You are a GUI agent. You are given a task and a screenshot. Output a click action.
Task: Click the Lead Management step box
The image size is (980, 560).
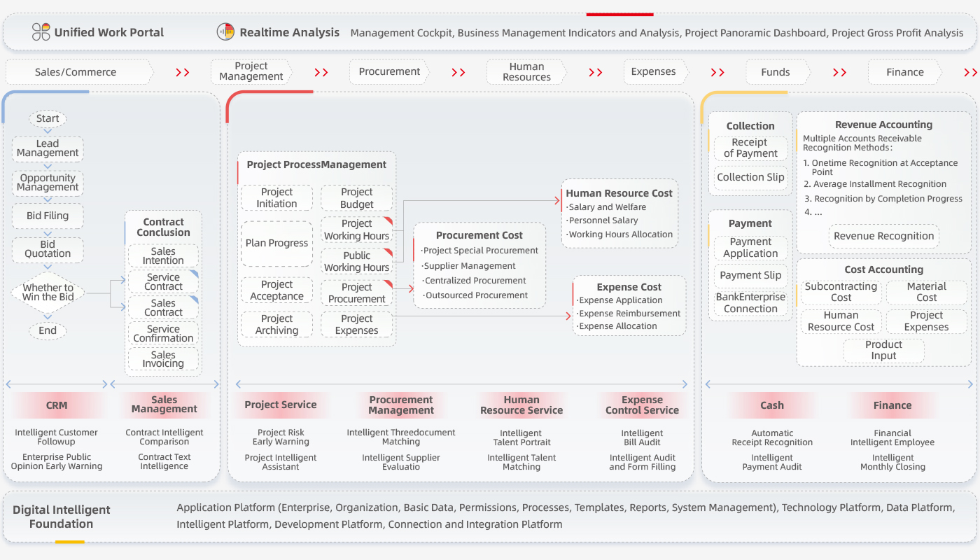pos(48,148)
